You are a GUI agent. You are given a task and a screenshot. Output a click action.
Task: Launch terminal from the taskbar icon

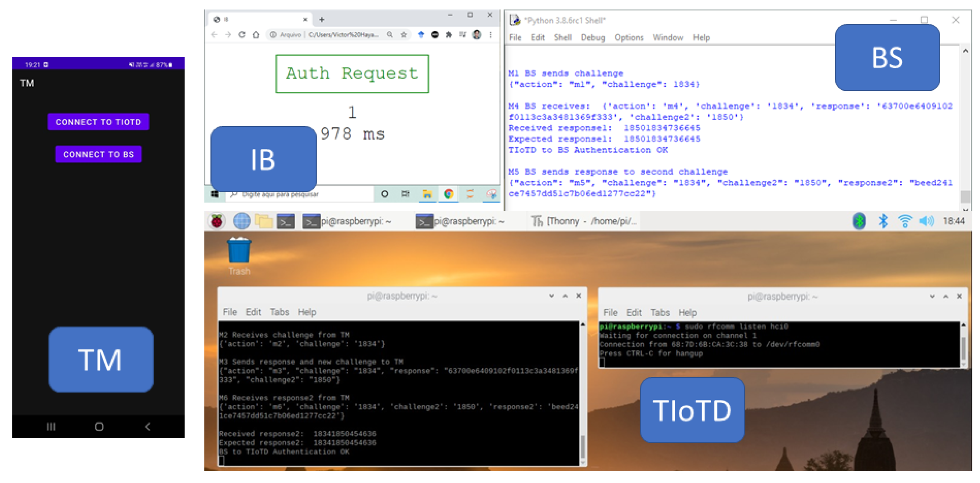pos(286,222)
